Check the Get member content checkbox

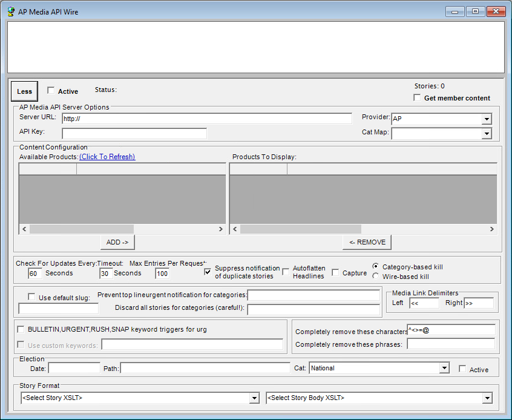[417, 97]
